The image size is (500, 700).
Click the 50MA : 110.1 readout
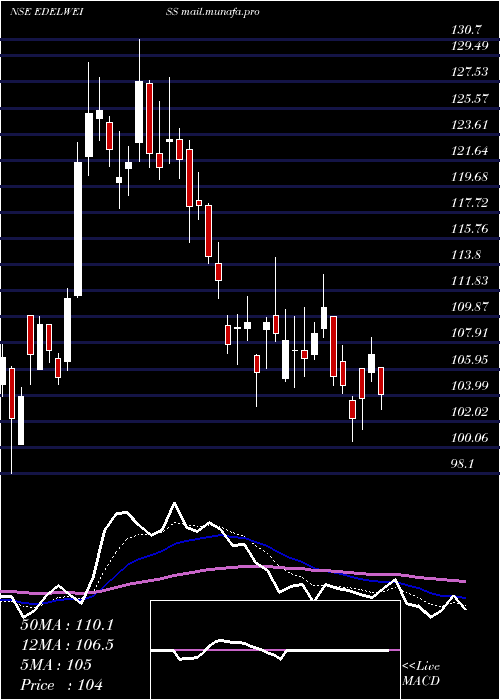(x=67, y=625)
